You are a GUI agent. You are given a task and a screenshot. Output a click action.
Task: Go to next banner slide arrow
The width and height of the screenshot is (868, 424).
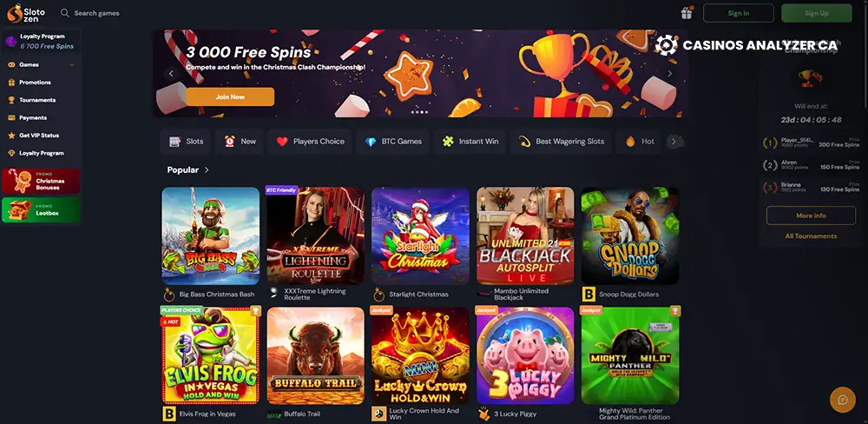point(670,73)
